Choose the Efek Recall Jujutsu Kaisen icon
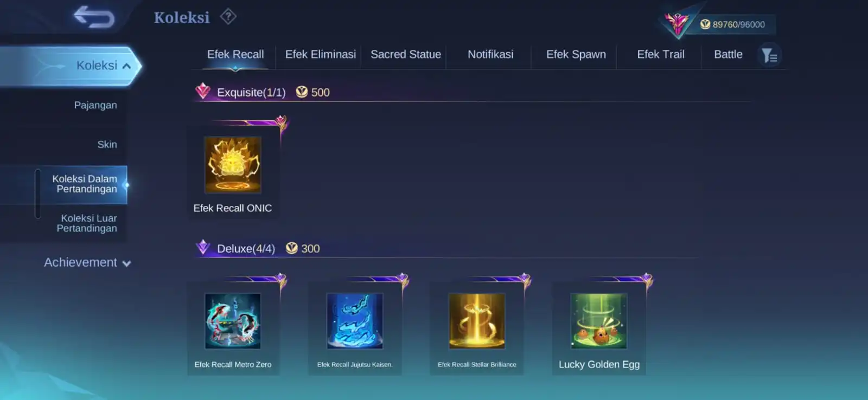 355,321
